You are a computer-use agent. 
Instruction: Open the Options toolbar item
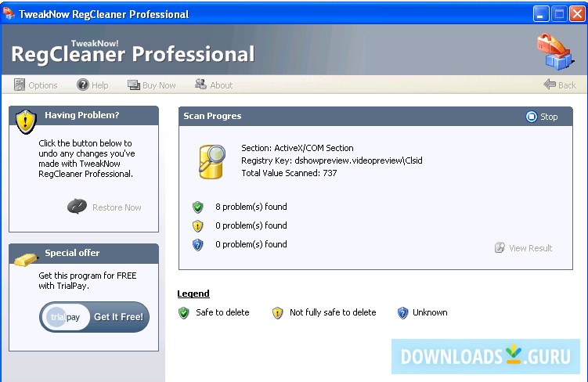(36, 85)
